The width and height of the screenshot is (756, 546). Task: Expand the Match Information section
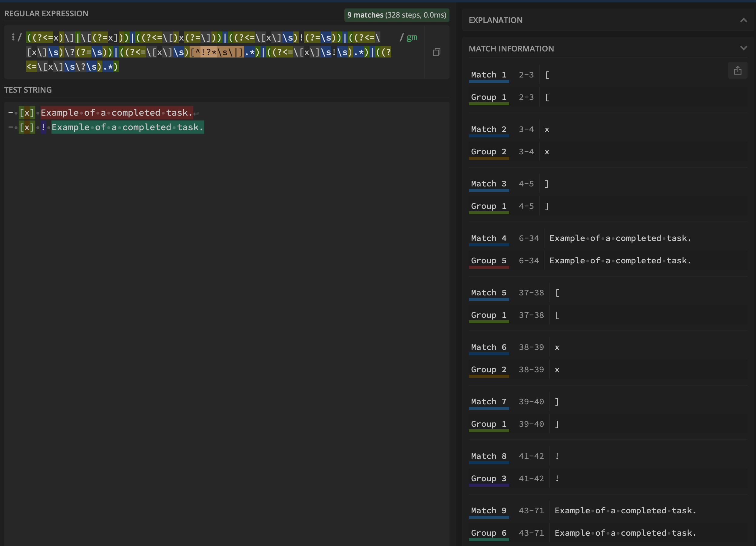[744, 48]
